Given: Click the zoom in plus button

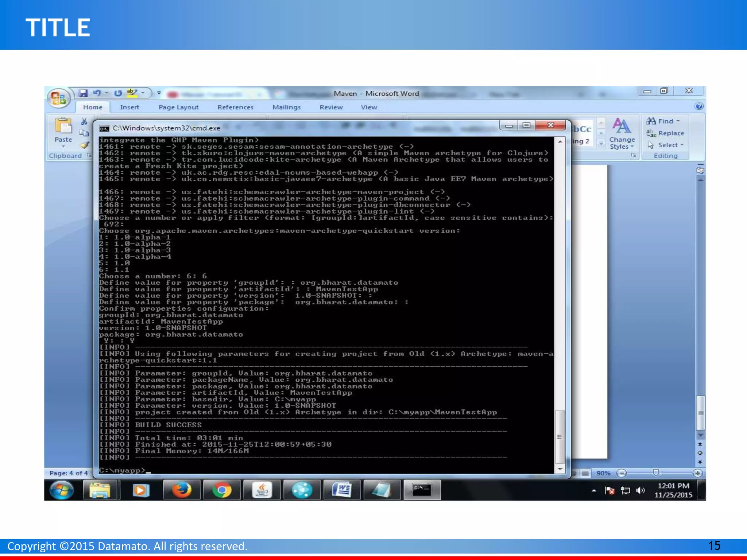Looking at the screenshot, I should point(697,473).
